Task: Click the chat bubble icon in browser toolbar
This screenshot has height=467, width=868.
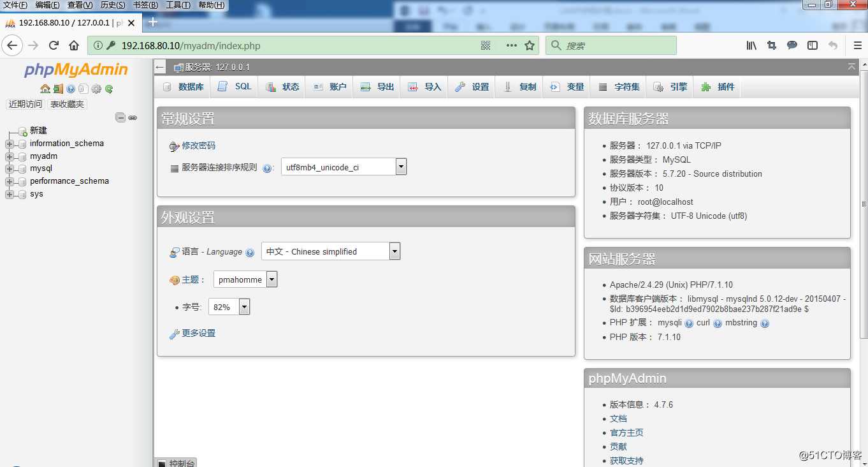Action: tap(792, 45)
